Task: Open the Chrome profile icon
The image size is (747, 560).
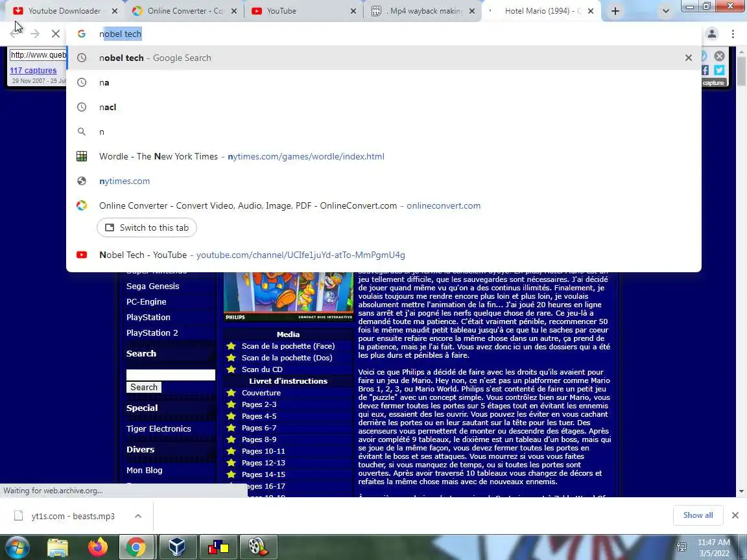Action: [712, 34]
